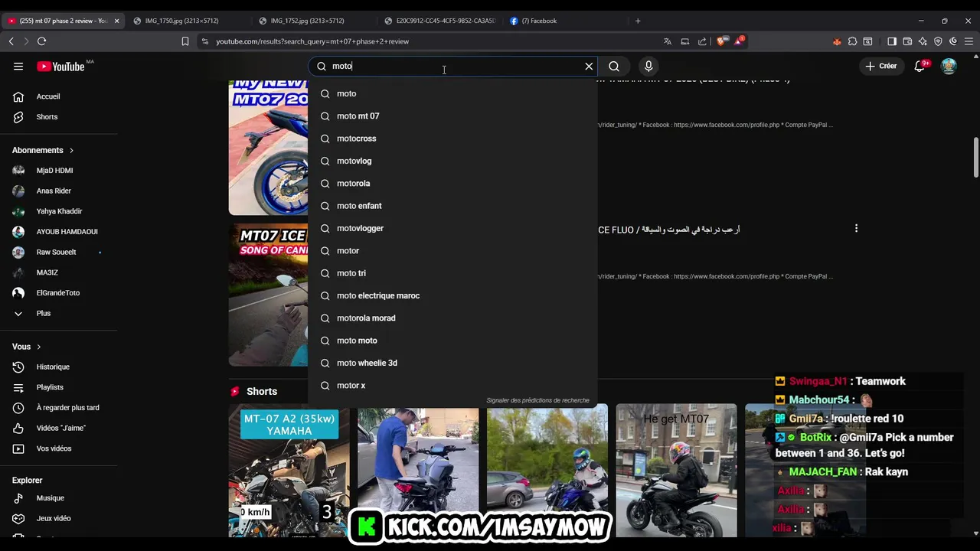Start voice search with the microphone

click(x=648, y=67)
